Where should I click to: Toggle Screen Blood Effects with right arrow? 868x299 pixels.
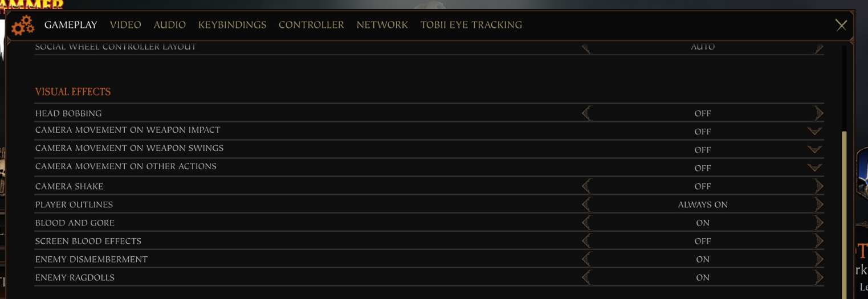coord(819,241)
